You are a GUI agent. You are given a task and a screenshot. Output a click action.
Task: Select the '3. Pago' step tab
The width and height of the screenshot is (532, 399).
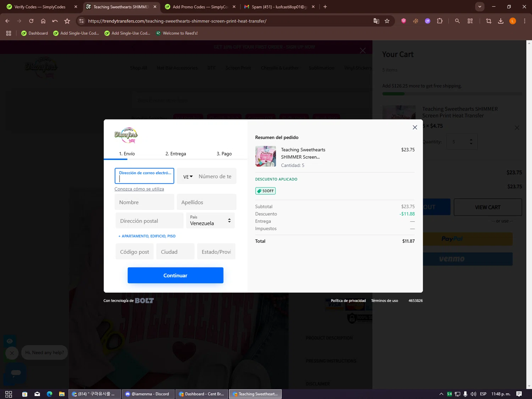point(224,154)
